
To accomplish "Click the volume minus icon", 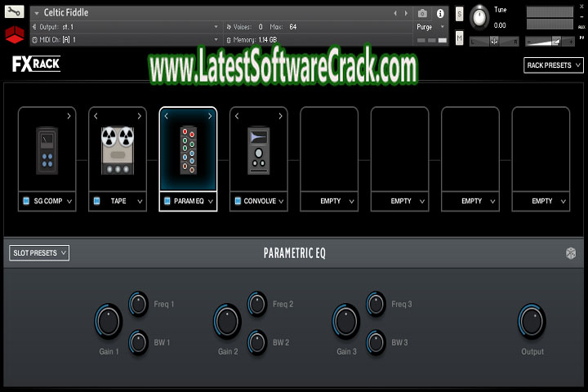I will (x=529, y=42).
